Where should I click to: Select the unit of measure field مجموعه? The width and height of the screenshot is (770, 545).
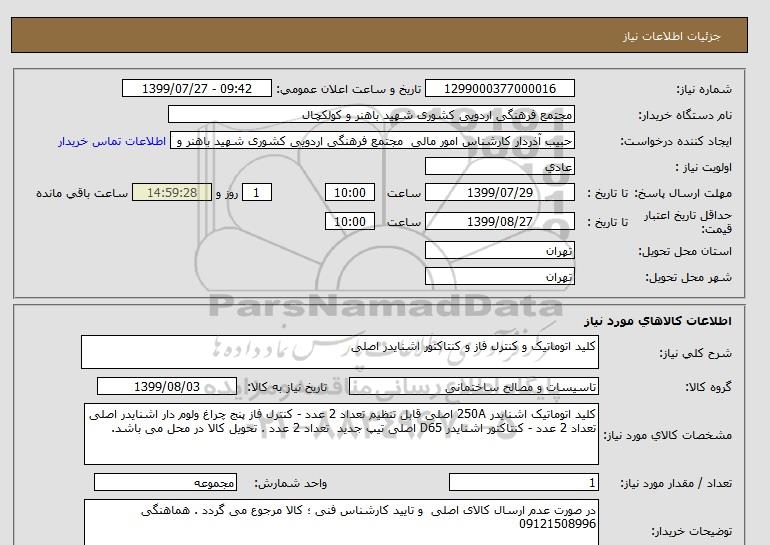click(x=165, y=482)
